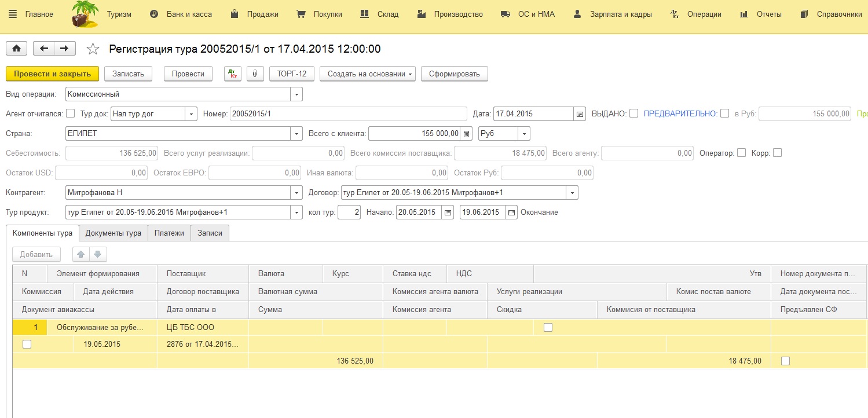Screen dimensions: 868x418
Task: Check the Оператор checkbox
Action: click(741, 153)
